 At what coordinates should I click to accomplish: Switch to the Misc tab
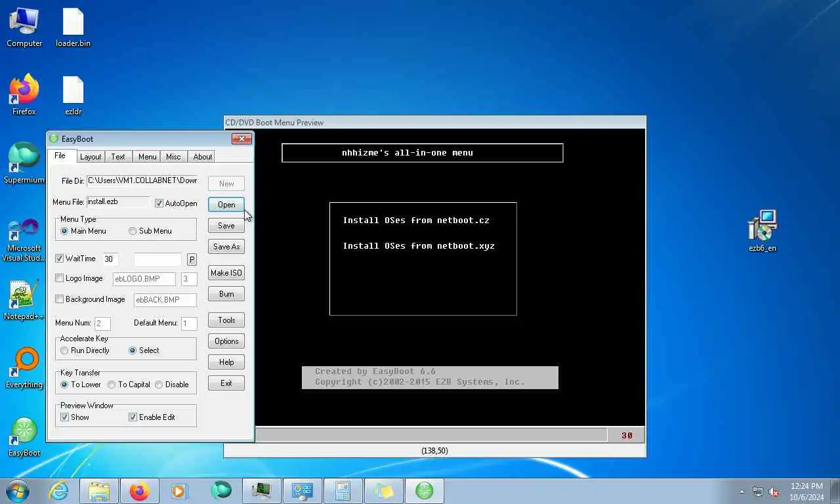[x=173, y=157]
